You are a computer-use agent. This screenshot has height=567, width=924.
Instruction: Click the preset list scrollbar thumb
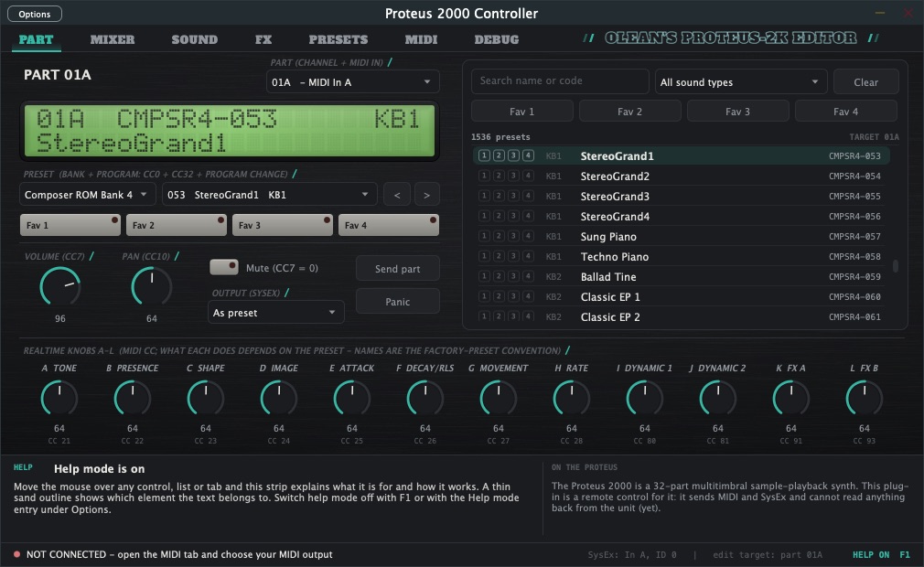(x=895, y=266)
